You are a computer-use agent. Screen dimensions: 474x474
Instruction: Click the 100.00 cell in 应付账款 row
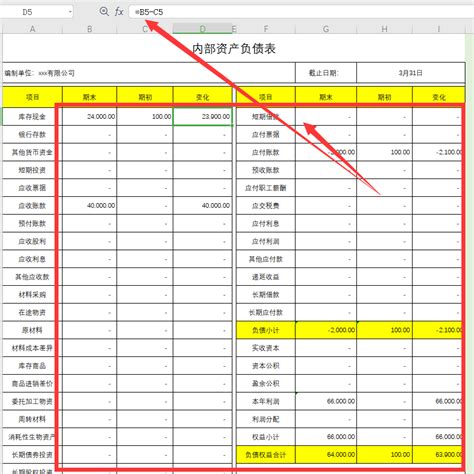[x=384, y=152]
